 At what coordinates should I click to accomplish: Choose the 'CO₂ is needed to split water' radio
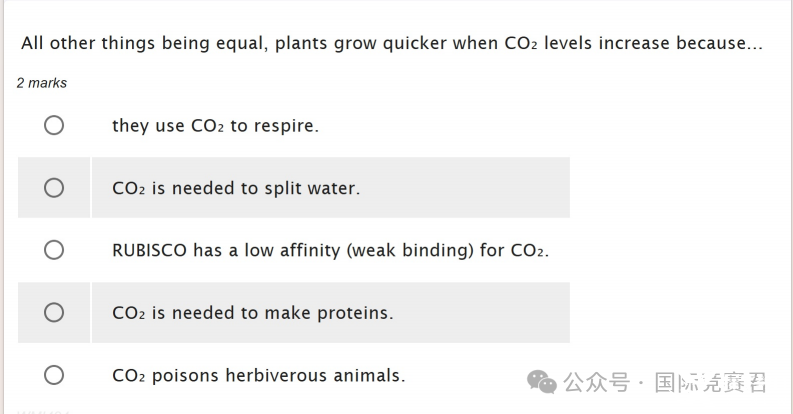coord(54,188)
